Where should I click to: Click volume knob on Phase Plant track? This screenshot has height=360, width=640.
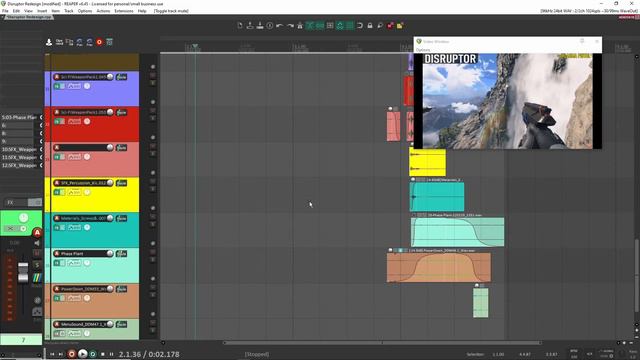pyautogui.click(x=110, y=253)
